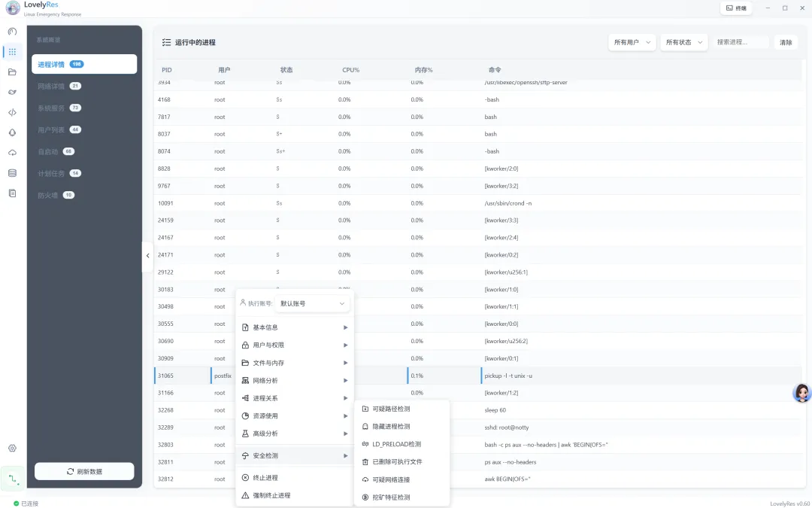
Task: Focus the 搜索进程 search field
Action: tap(741, 42)
